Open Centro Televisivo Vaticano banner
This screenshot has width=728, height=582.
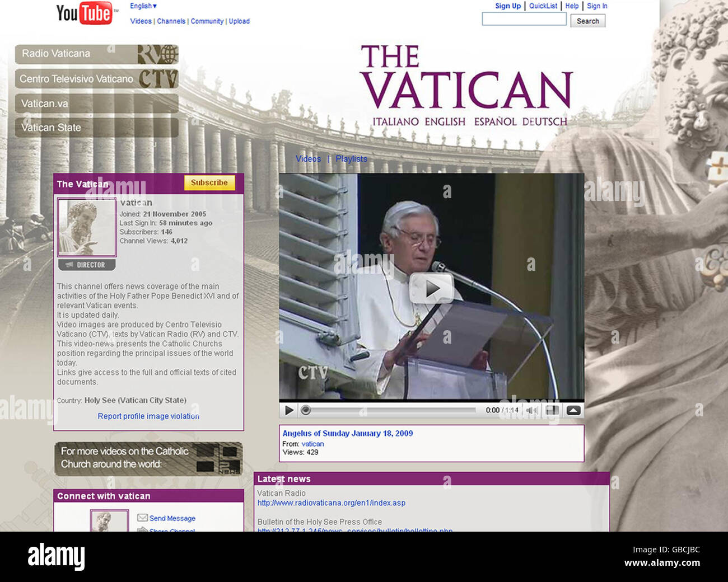(97, 79)
